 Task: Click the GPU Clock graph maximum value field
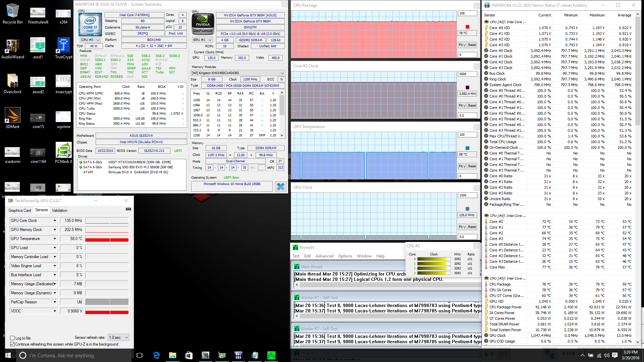(x=468, y=195)
